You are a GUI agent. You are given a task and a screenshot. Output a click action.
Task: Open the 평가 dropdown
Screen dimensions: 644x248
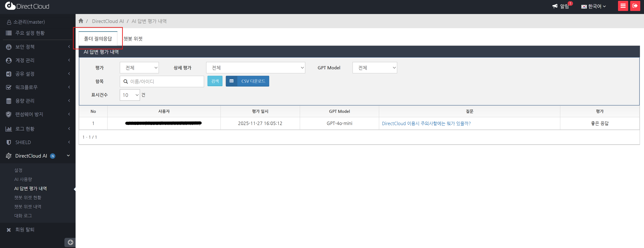[x=139, y=68]
